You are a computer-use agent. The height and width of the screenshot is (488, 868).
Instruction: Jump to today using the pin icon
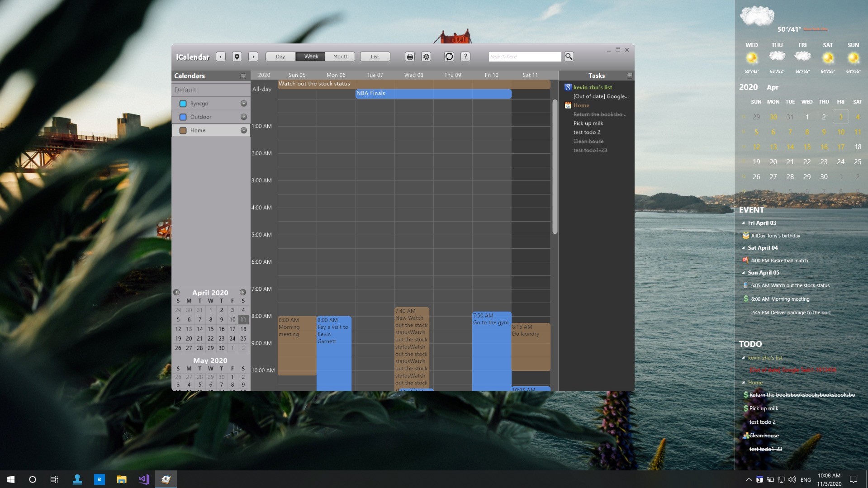click(x=237, y=56)
